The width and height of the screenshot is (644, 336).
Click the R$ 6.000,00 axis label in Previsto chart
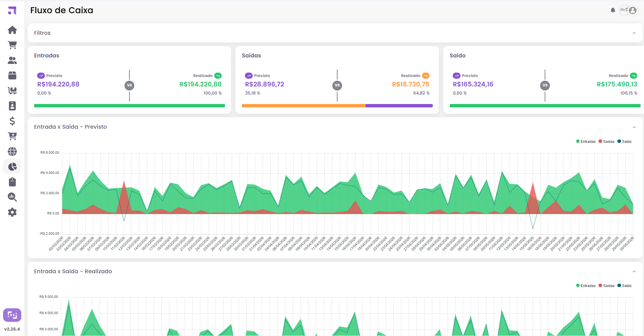[50, 153]
